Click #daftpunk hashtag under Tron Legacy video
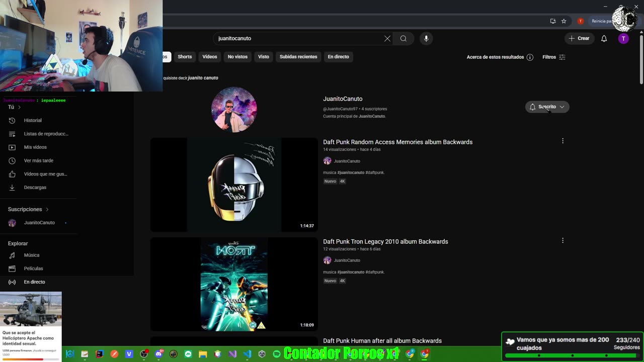The image size is (644, 362). coord(375,272)
